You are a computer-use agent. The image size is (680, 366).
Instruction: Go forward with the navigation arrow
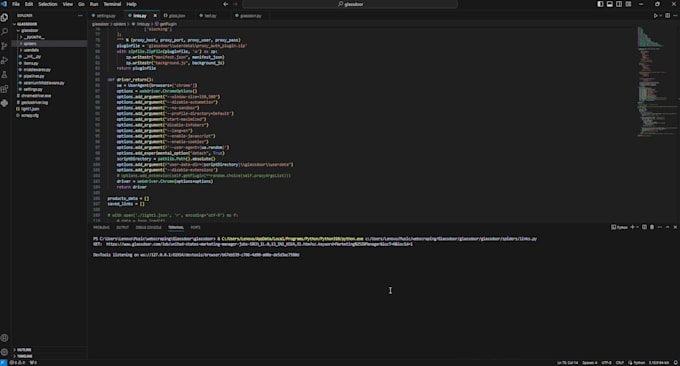tap(235, 4)
